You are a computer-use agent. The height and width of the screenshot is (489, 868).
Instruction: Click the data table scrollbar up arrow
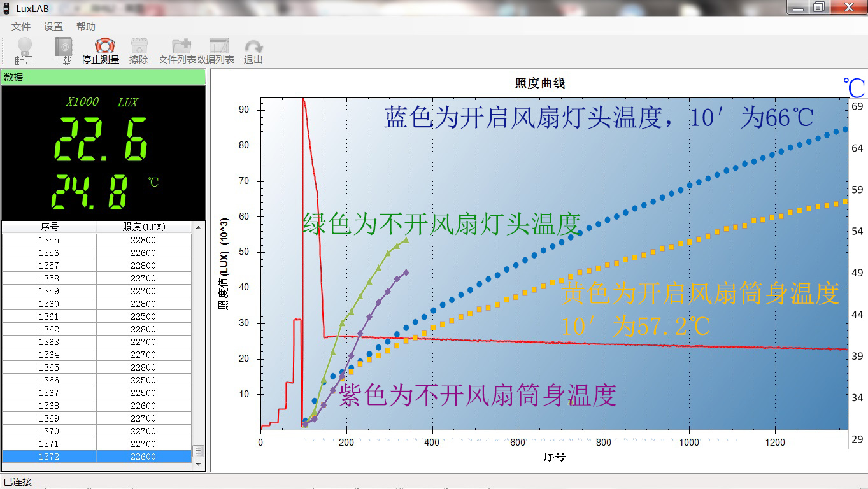click(198, 227)
